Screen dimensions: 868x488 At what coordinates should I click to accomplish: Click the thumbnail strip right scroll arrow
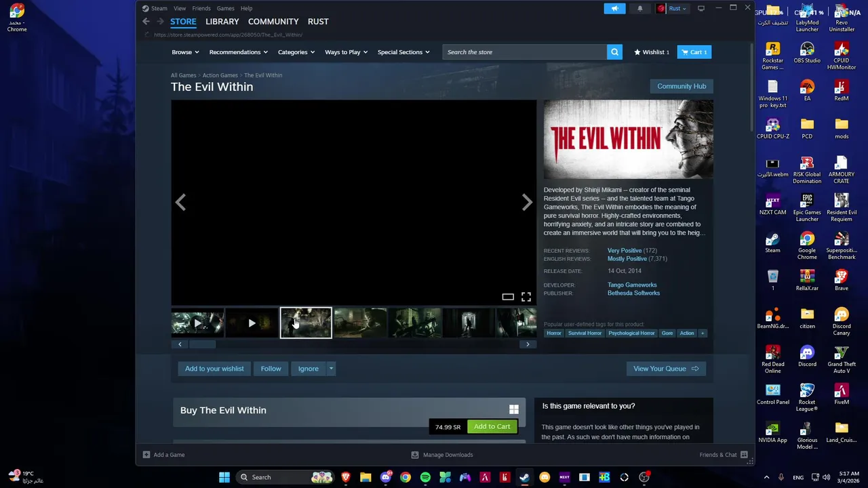tap(528, 344)
